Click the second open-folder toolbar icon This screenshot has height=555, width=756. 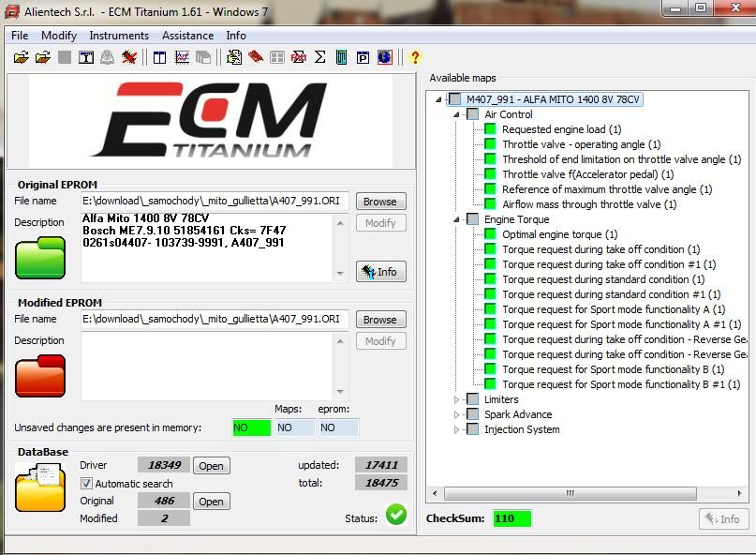42,57
